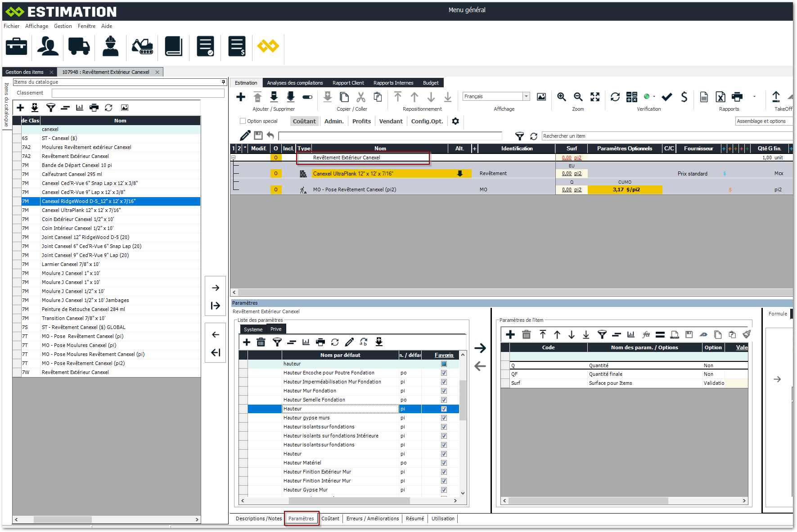Toggle Favoris checkbox for Hauteur Matériel

click(x=444, y=463)
